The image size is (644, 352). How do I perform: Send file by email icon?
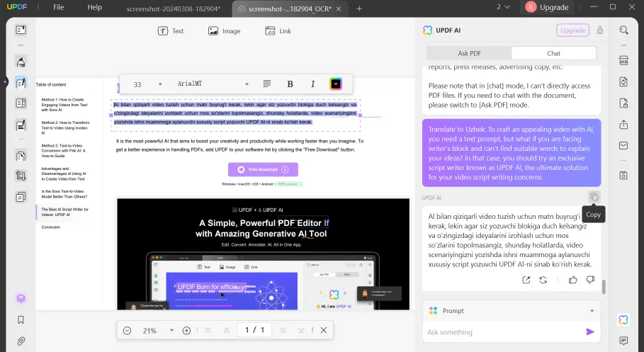pyautogui.click(x=623, y=145)
